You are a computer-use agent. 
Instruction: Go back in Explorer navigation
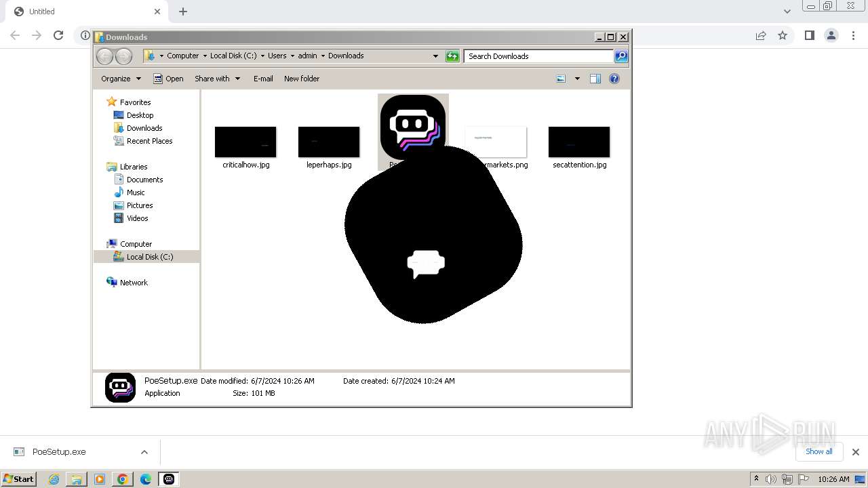(x=104, y=56)
